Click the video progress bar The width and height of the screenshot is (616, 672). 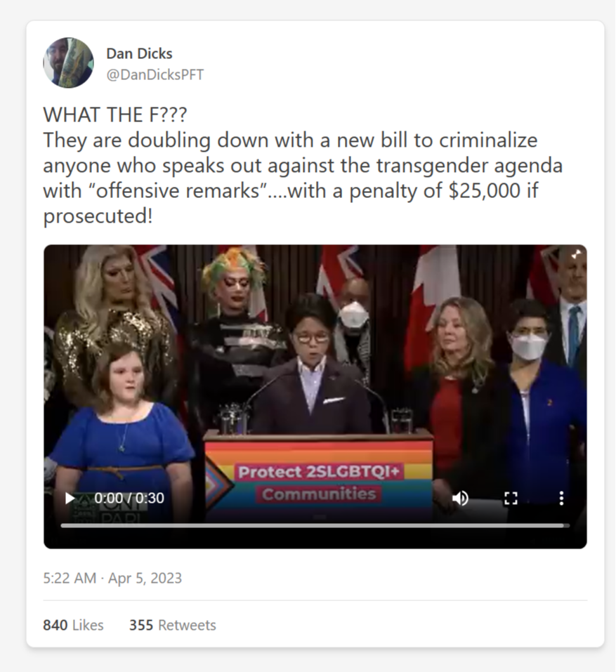click(315, 525)
